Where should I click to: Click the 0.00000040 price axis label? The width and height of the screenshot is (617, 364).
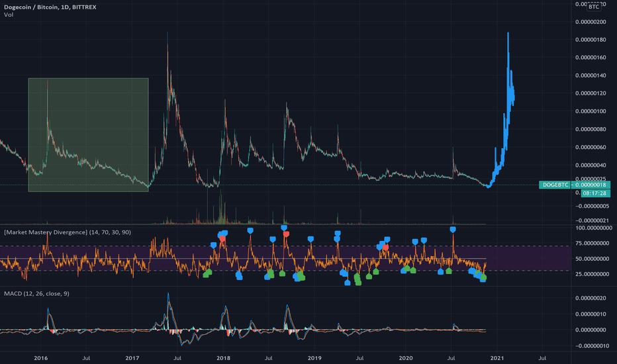click(x=591, y=165)
